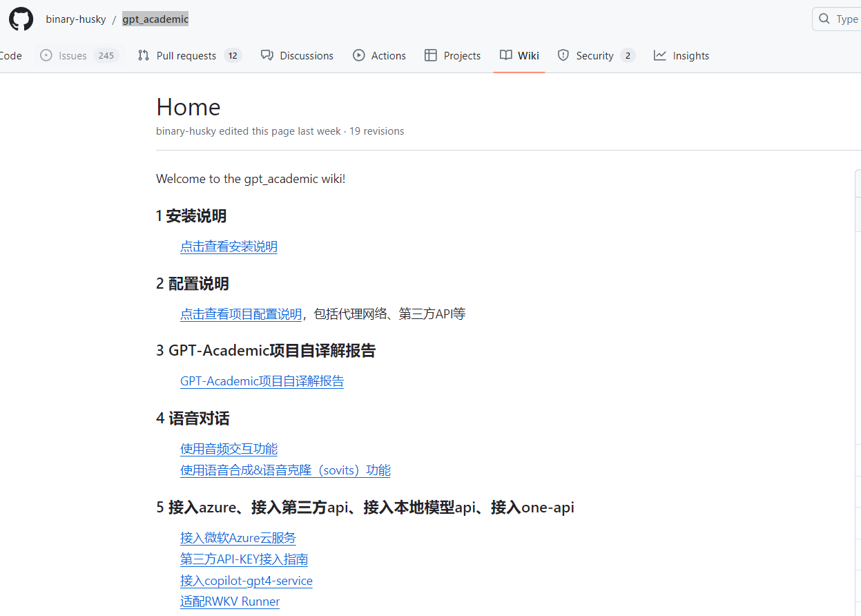Click the GitHub logo

point(21,19)
